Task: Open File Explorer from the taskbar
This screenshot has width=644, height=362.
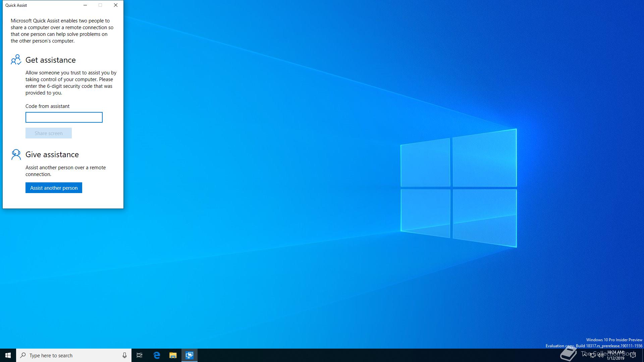Action: tap(173, 355)
